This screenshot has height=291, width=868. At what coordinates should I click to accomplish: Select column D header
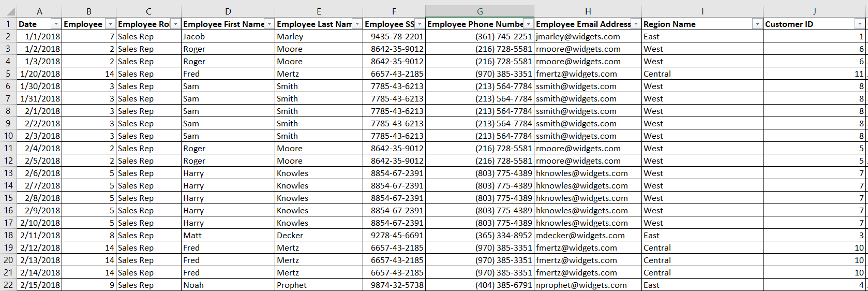pyautogui.click(x=228, y=11)
